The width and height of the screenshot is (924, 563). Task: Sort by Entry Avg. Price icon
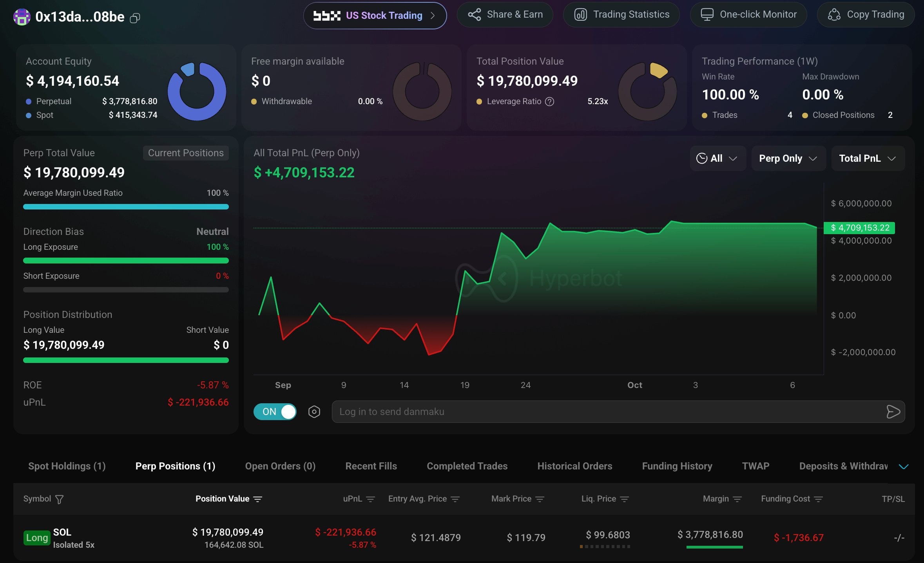[x=455, y=499]
